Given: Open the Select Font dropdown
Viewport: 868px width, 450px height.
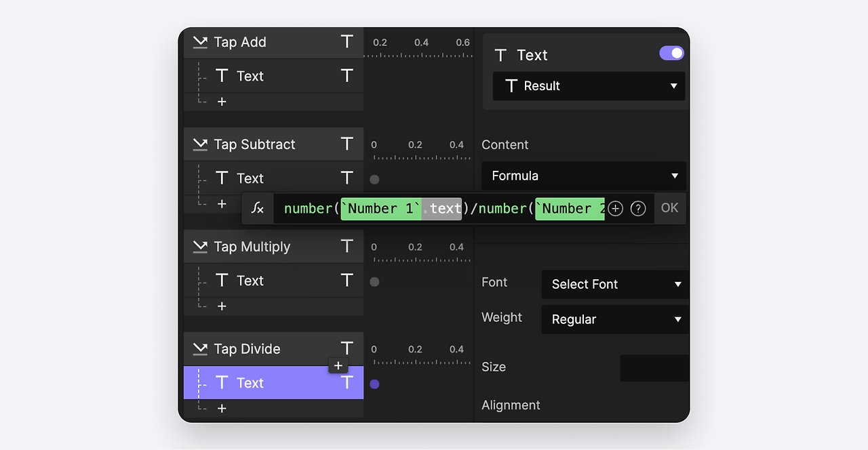Looking at the screenshot, I should point(615,285).
